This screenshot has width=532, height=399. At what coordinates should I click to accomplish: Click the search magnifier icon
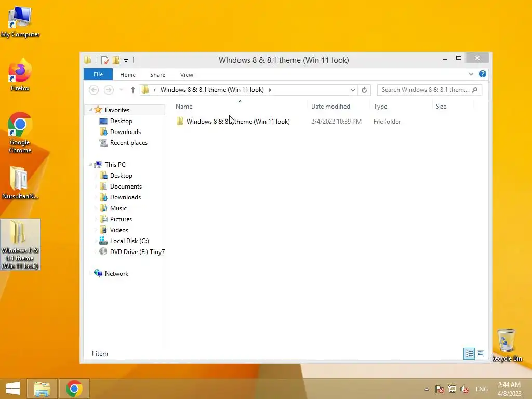point(475,90)
